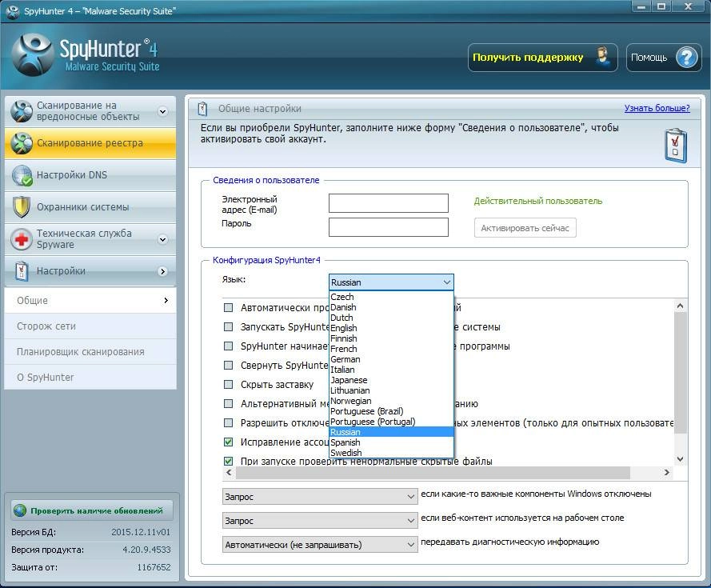Toggle the Запускать SpyHunter checkbox
711x588 pixels.
[x=229, y=326]
